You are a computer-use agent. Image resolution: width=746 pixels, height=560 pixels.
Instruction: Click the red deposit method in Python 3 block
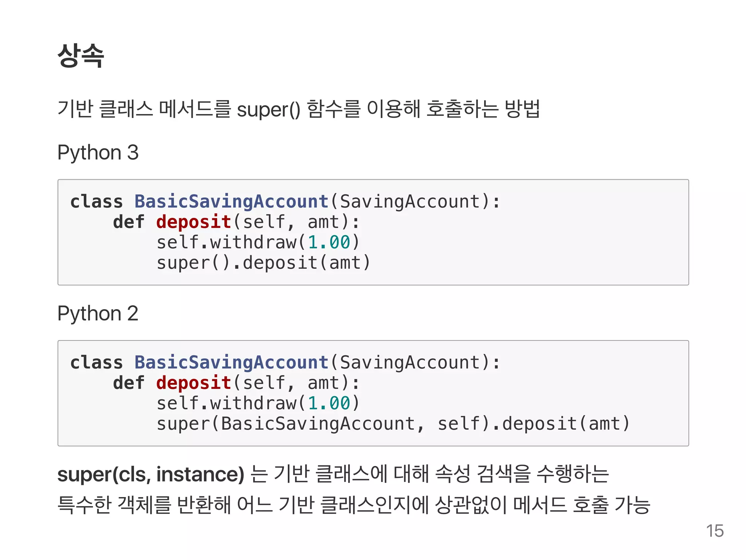click(193, 222)
